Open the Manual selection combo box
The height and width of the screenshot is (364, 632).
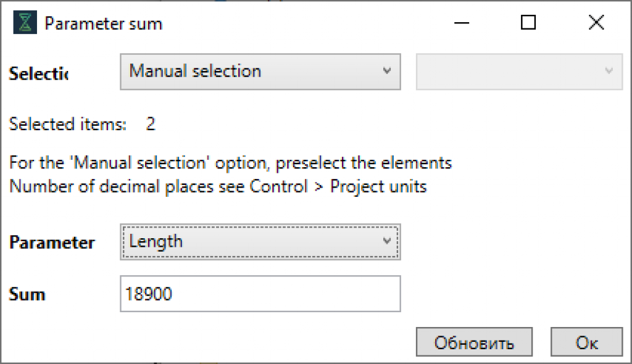coord(260,72)
